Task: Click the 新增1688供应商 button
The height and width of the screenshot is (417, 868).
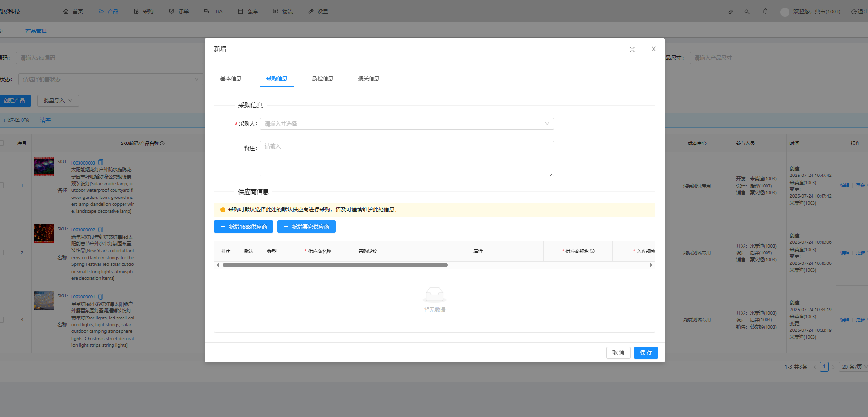Action: [243, 227]
